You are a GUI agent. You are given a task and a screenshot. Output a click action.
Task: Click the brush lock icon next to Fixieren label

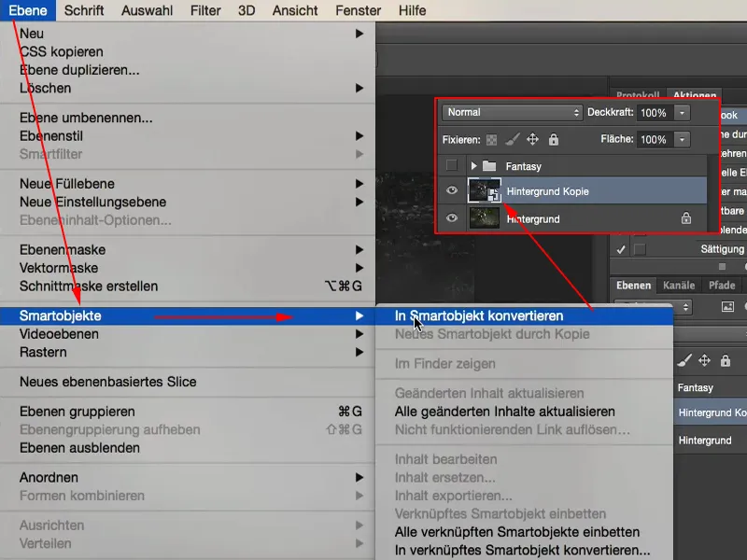click(x=512, y=139)
